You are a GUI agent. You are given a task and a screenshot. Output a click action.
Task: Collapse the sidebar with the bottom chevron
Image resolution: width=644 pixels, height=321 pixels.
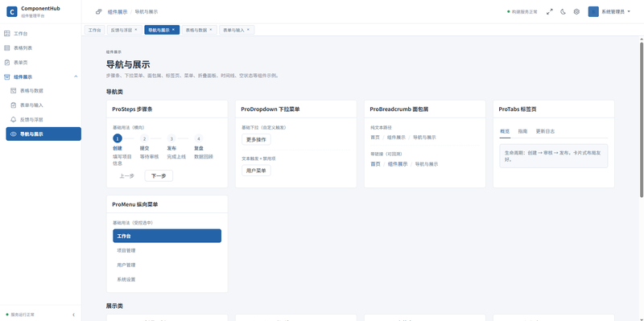73,315
